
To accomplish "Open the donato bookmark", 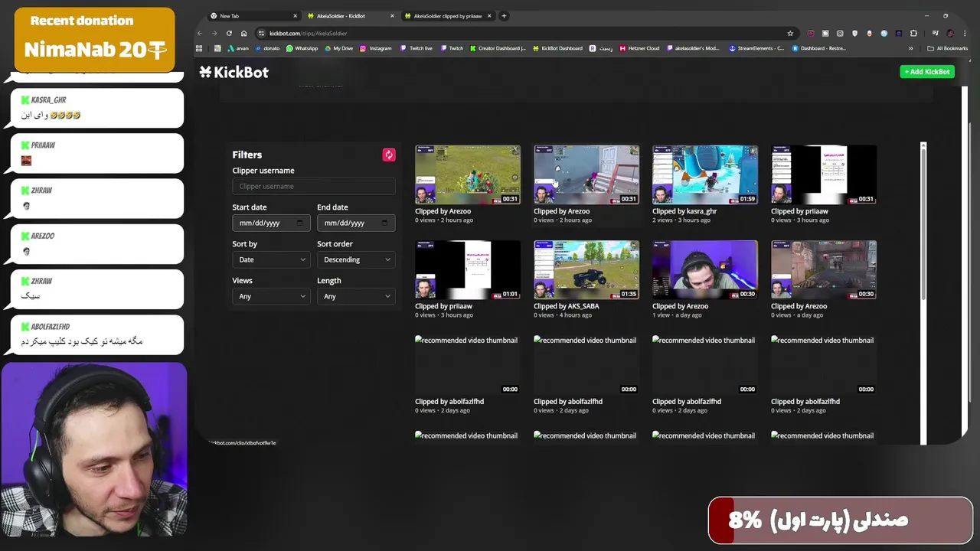I will [x=267, y=48].
